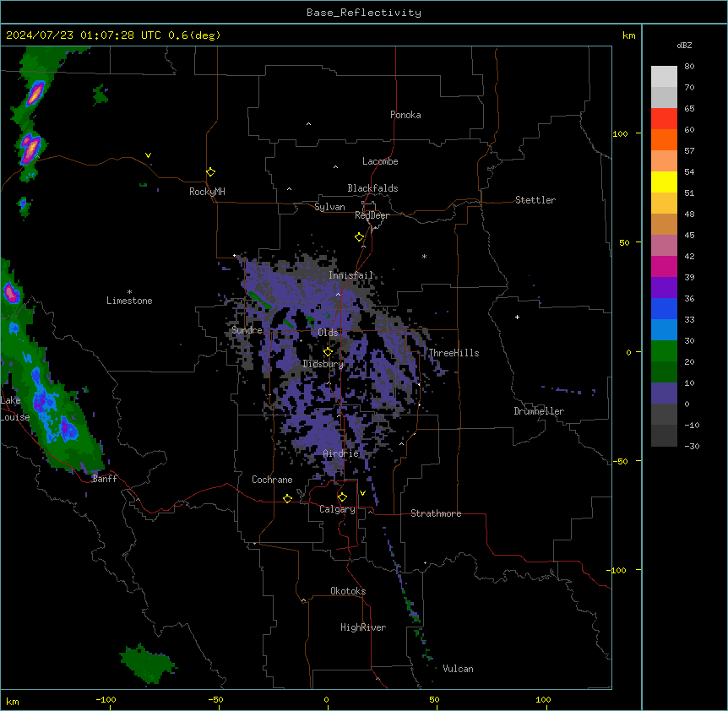Pick the bright green 20-30 dBZ legend swatch

(x=664, y=351)
